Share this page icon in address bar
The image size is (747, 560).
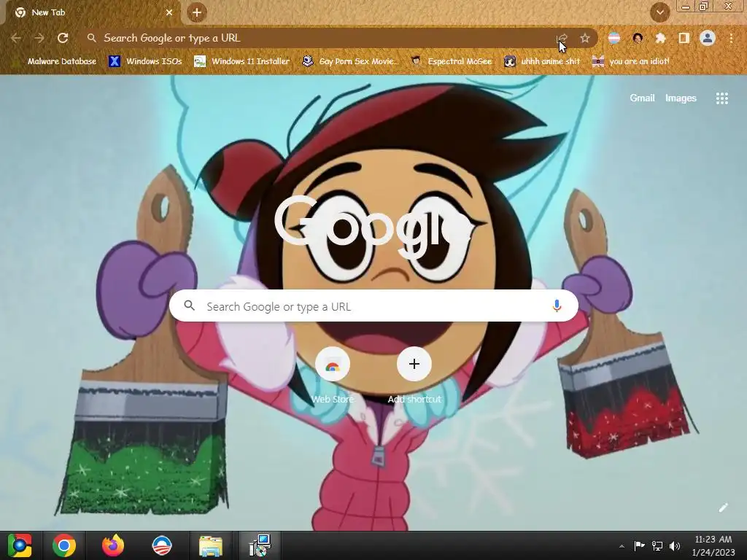click(x=562, y=38)
